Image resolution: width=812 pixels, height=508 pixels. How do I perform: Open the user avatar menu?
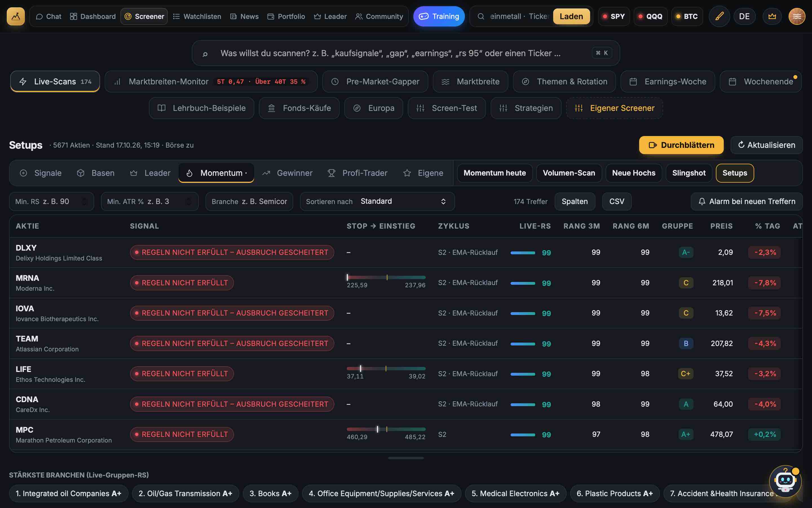[x=796, y=16]
